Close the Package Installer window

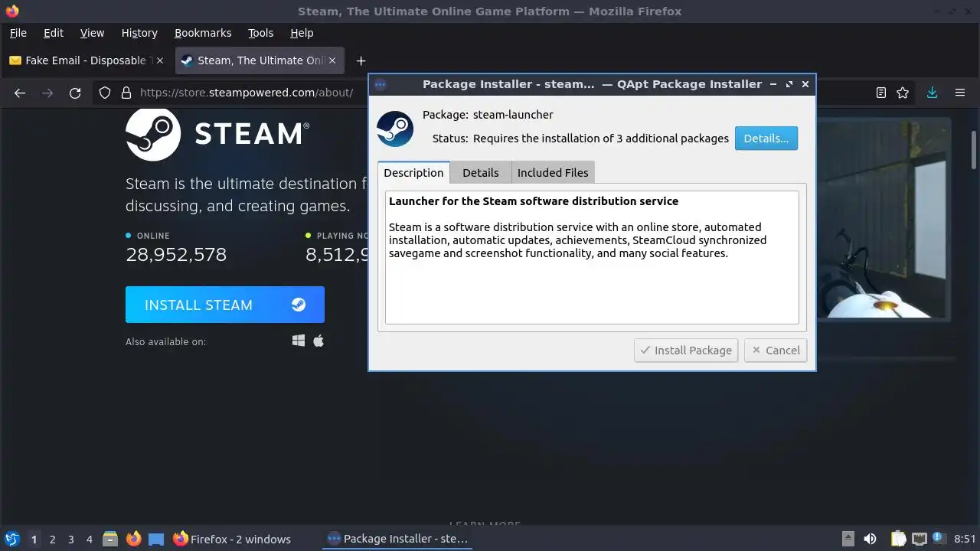[805, 84]
